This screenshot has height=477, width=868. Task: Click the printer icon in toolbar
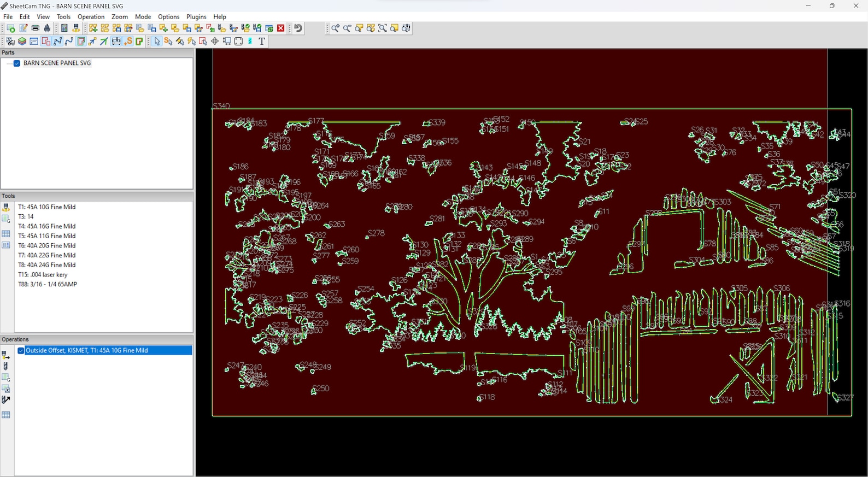point(35,28)
